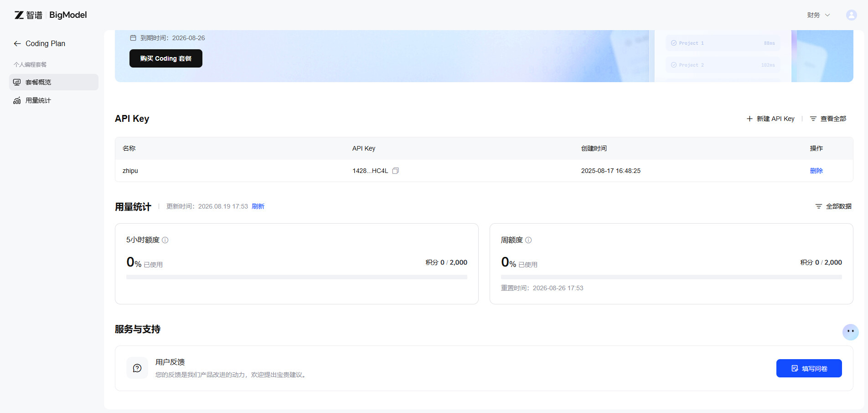Screen dimensions: 868x413
Task: Click the filter icon next to 查看全部
Action: [x=813, y=119]
